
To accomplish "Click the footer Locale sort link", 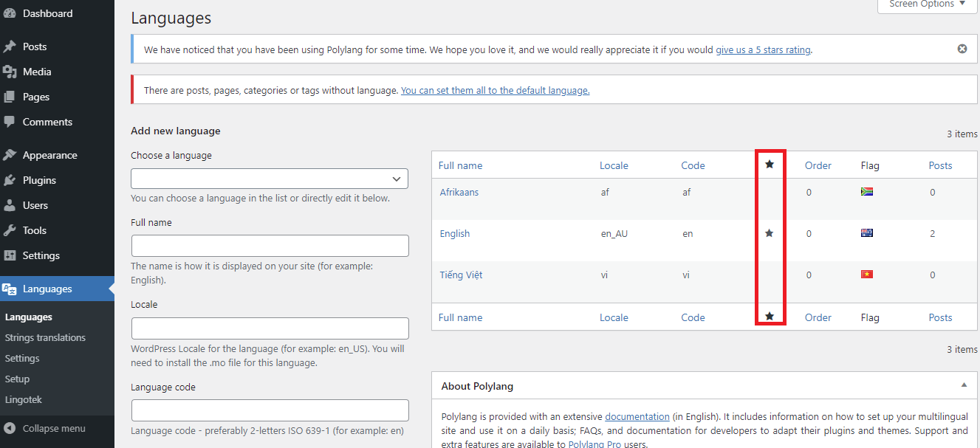I will point(614,317).
